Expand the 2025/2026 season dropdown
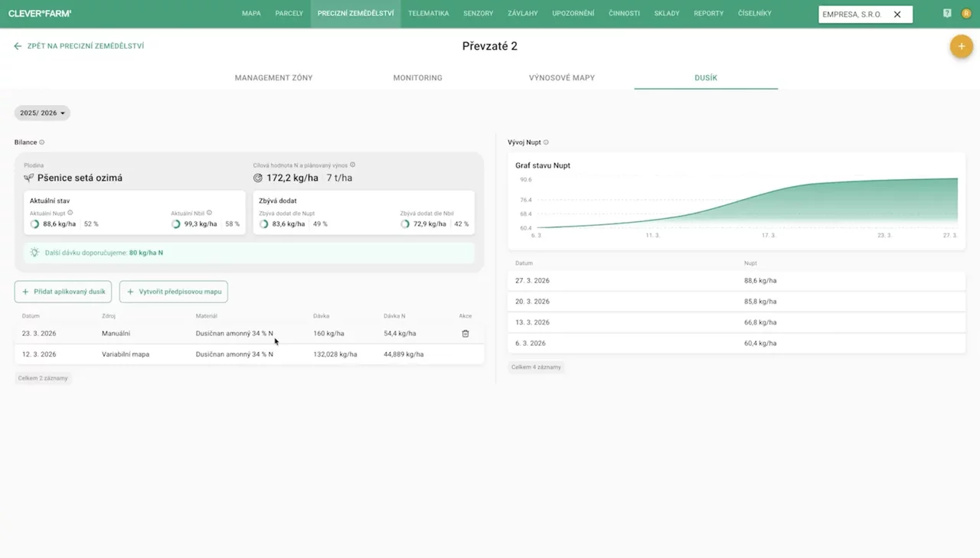 pyautogui.click(x=42, y=113)
